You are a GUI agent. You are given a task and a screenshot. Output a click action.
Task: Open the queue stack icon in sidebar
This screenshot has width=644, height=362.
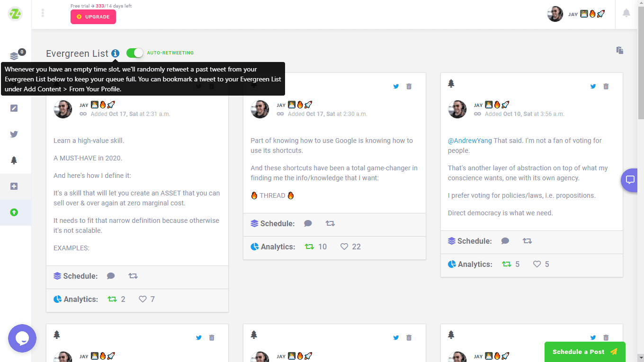(14, 56)
